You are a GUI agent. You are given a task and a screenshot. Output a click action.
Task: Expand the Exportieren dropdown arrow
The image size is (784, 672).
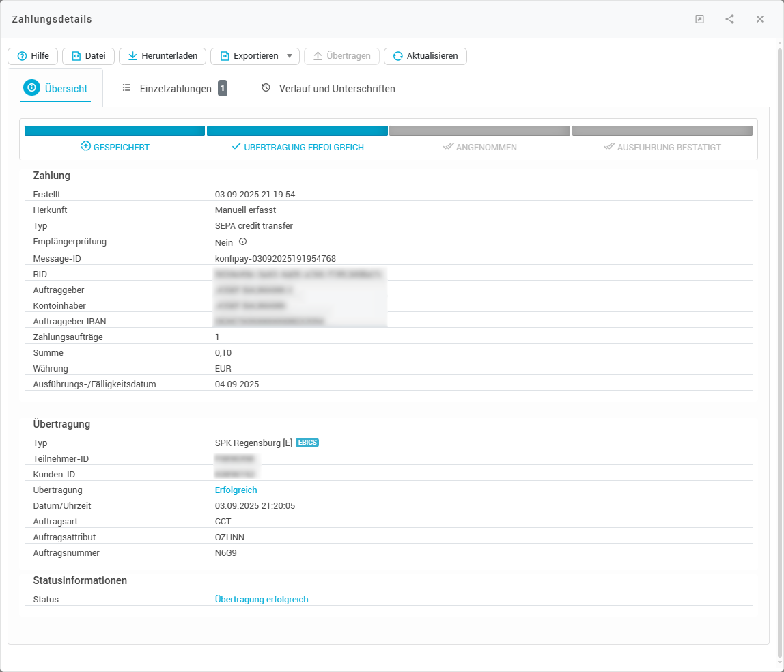[x=290, y=56]
